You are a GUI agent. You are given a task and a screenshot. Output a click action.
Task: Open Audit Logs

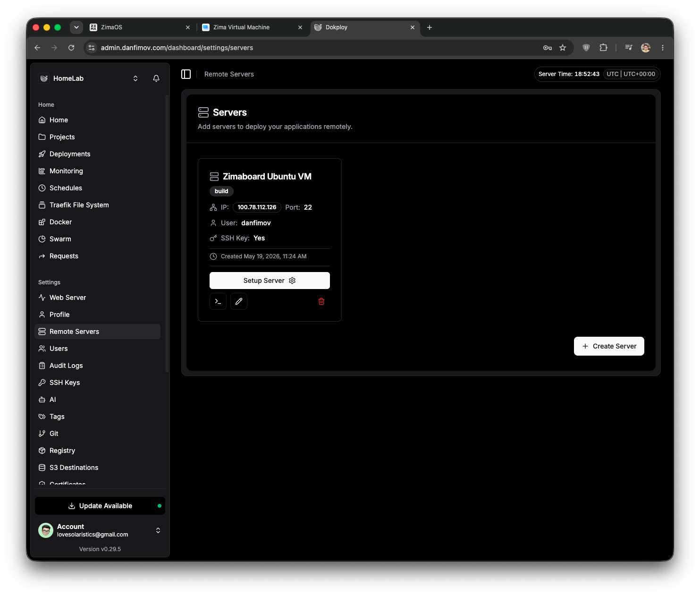pos(98,366)
